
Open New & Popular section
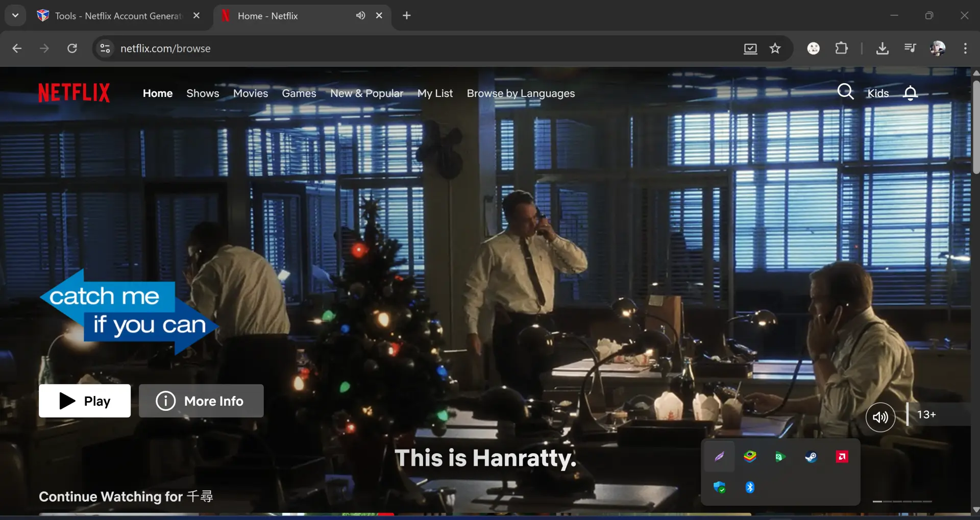(366, 93)
